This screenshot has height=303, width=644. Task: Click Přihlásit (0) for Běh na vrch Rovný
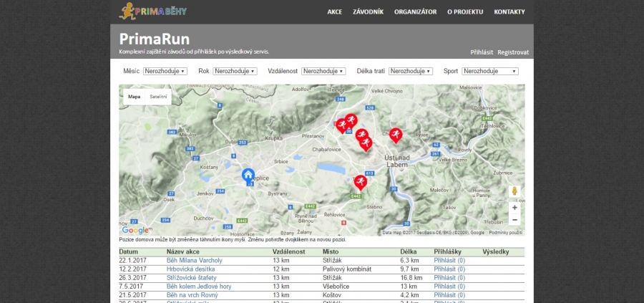(449, 295)
